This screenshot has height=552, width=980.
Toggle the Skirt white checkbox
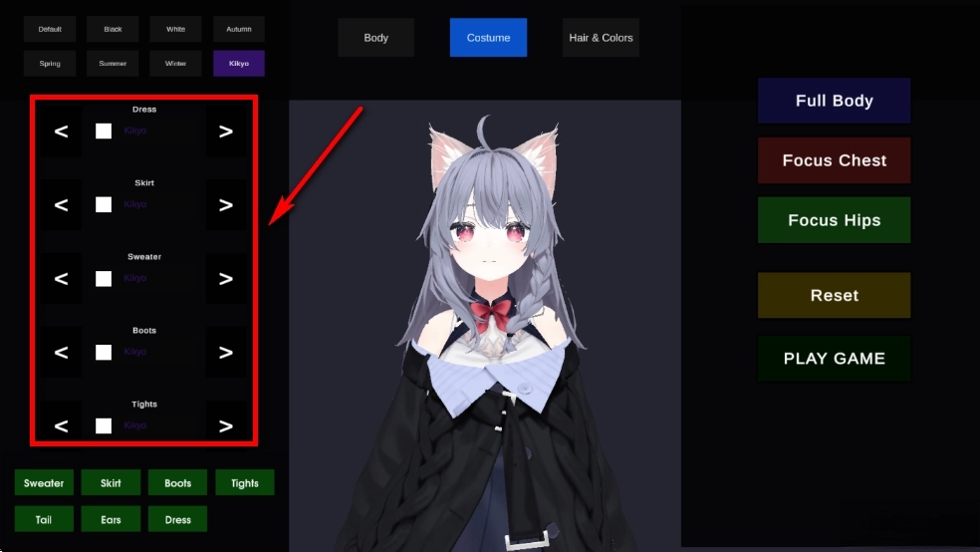pyautogui.click(x=104, y=204)
